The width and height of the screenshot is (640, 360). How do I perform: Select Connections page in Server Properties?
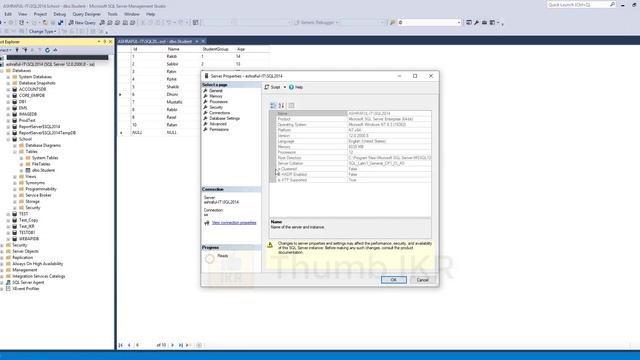tap(219, 113)
